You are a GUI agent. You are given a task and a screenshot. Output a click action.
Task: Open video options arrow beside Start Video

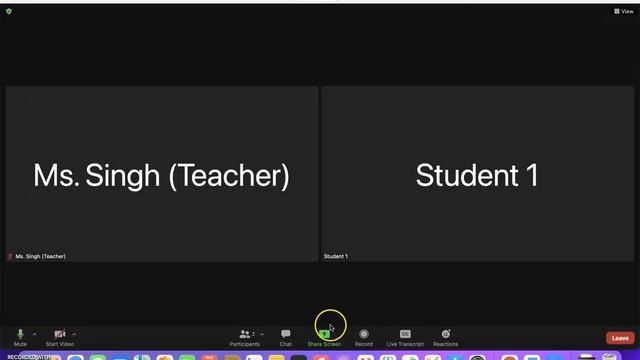click(74, 334)
